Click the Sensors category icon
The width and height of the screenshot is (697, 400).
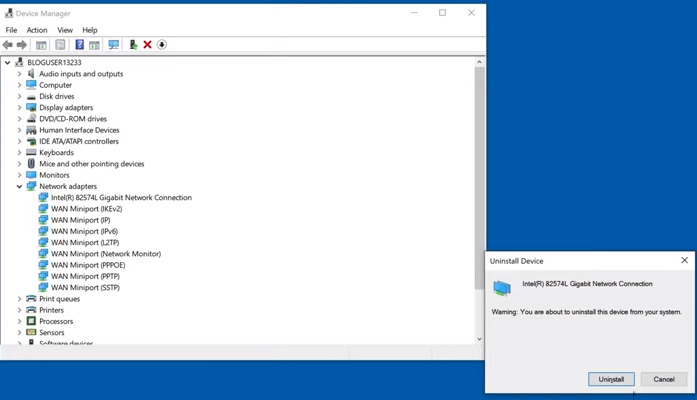coord(31,332)
